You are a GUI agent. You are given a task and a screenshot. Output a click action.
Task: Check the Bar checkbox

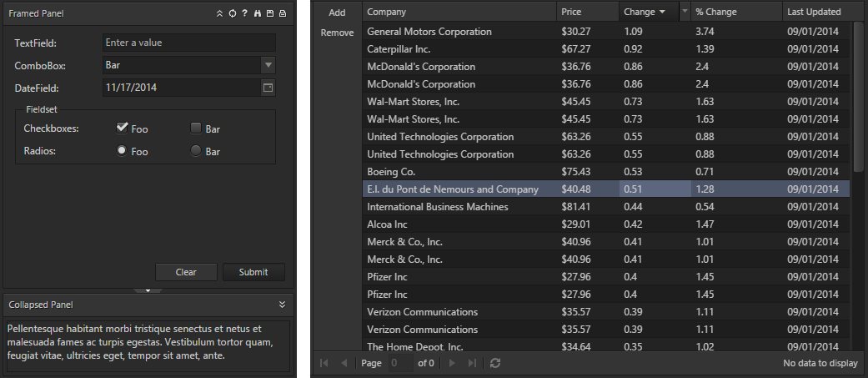(x=196, y=128)
